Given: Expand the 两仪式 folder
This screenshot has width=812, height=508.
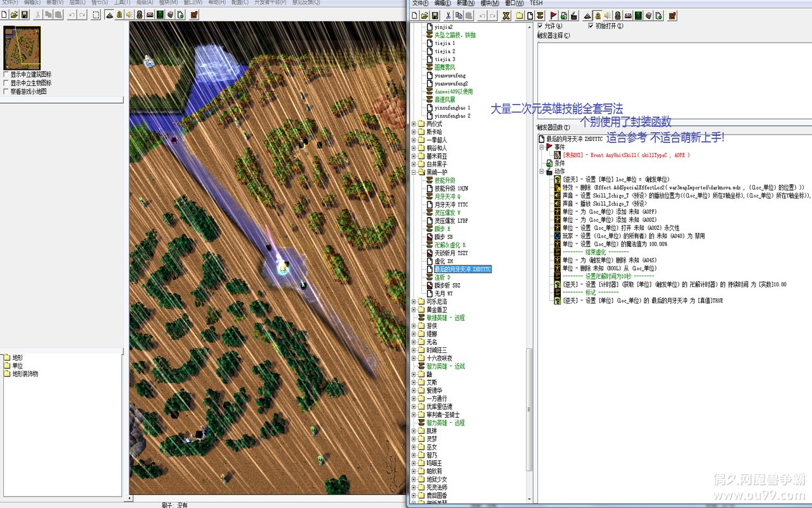Looking at the screenshot, I should (x=414, y=124).
